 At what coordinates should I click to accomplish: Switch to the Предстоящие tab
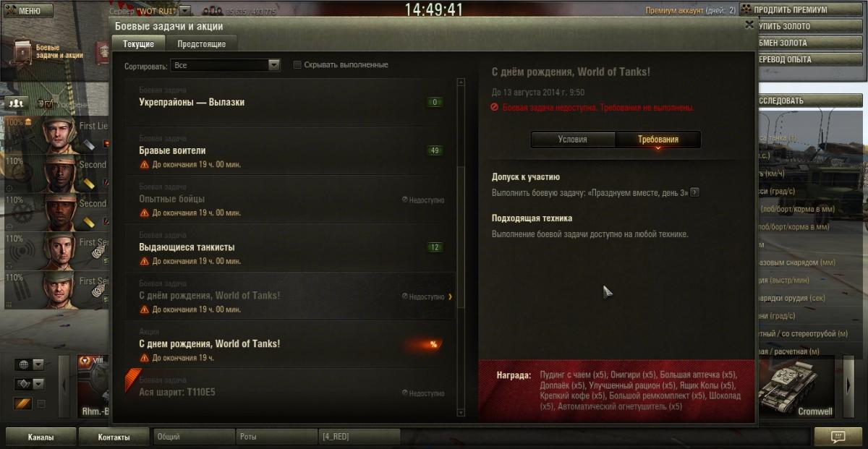point(201,44)
